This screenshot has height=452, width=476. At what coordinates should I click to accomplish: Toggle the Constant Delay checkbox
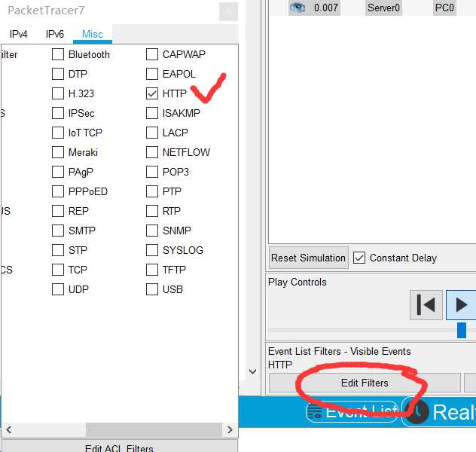359,258
